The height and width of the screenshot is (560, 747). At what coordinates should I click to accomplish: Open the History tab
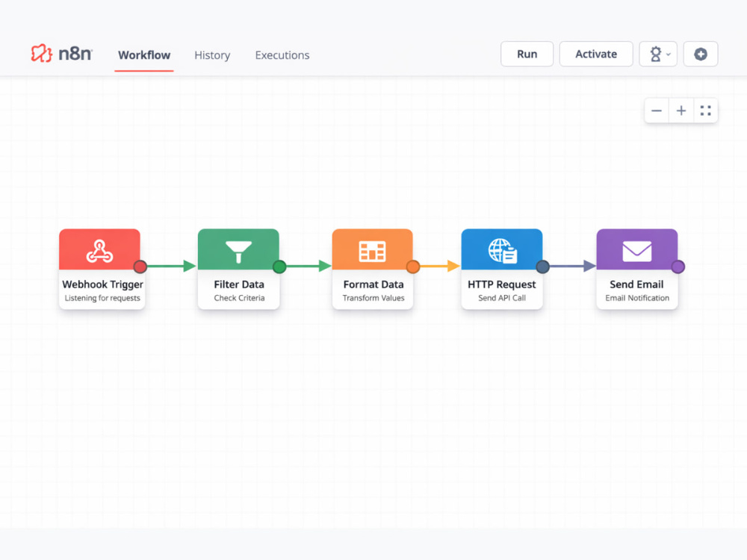click(212, 55)
